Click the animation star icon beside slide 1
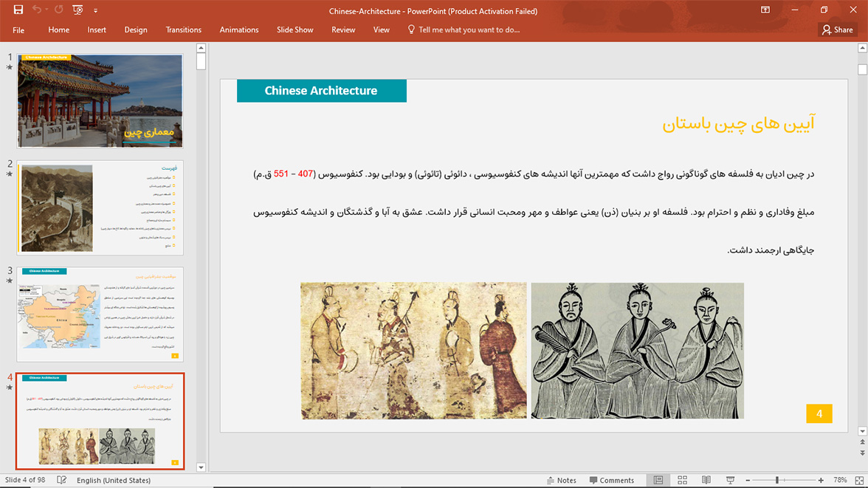Image resolution: width=868 pixels, height=488 pixels. [10, 68]
